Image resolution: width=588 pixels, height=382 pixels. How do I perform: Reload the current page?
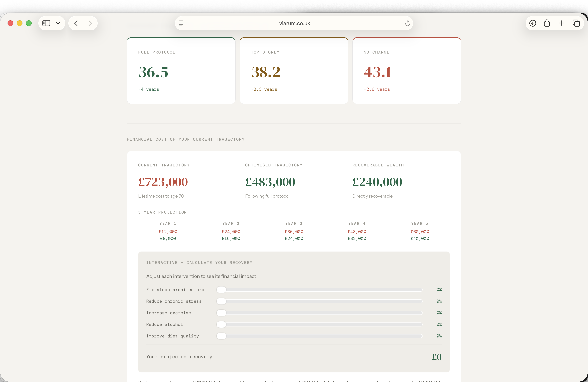coord(407,23)
